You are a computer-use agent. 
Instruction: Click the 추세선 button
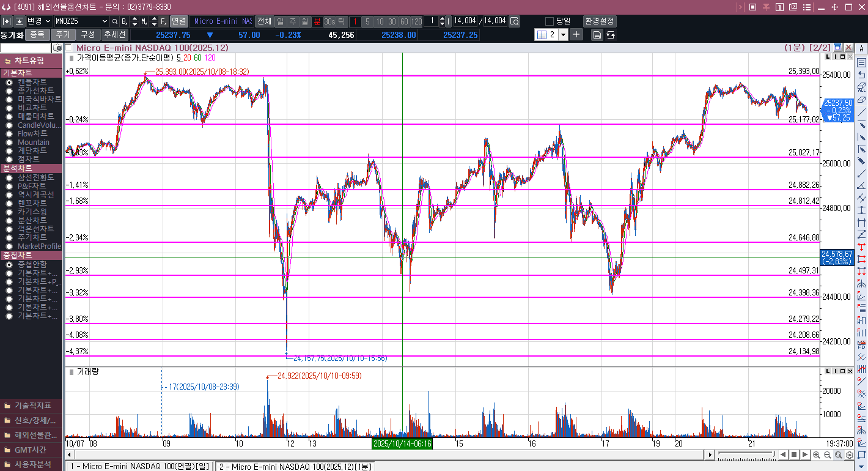[114, 35]
